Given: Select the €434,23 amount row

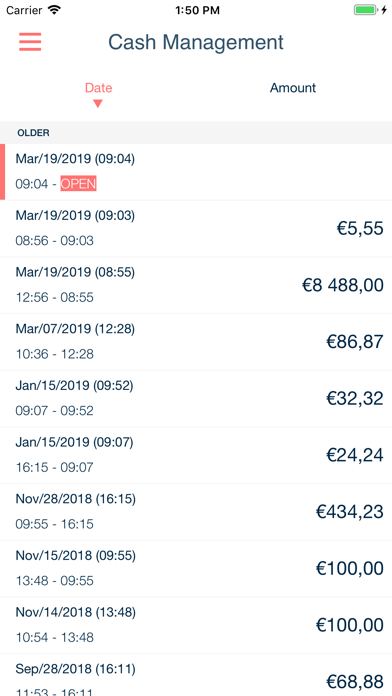Looking at the screenshot, I should click(196, 512).
